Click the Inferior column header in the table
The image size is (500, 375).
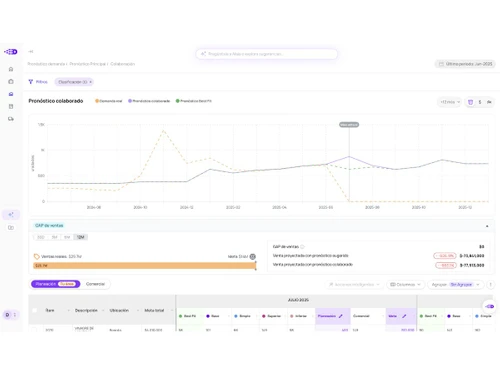(301, 316)
